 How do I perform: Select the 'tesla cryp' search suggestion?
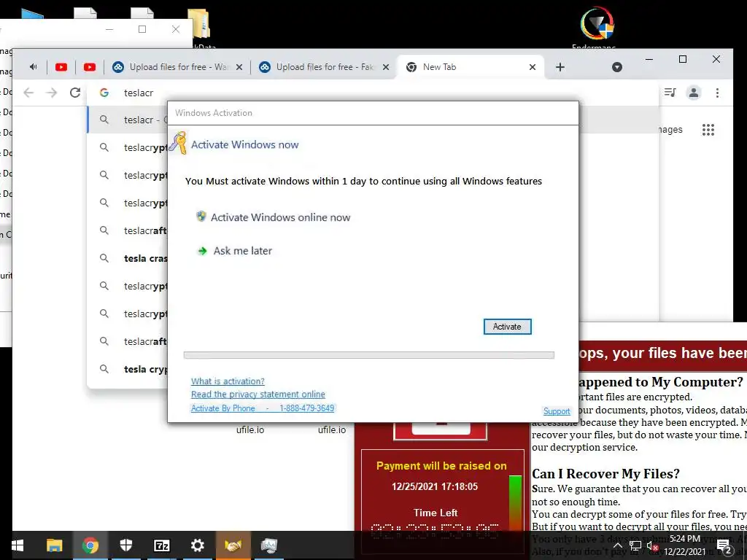tap(128, 369)
